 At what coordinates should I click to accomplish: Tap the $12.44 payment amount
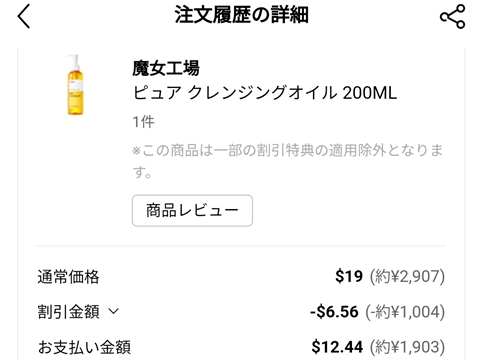337,347
